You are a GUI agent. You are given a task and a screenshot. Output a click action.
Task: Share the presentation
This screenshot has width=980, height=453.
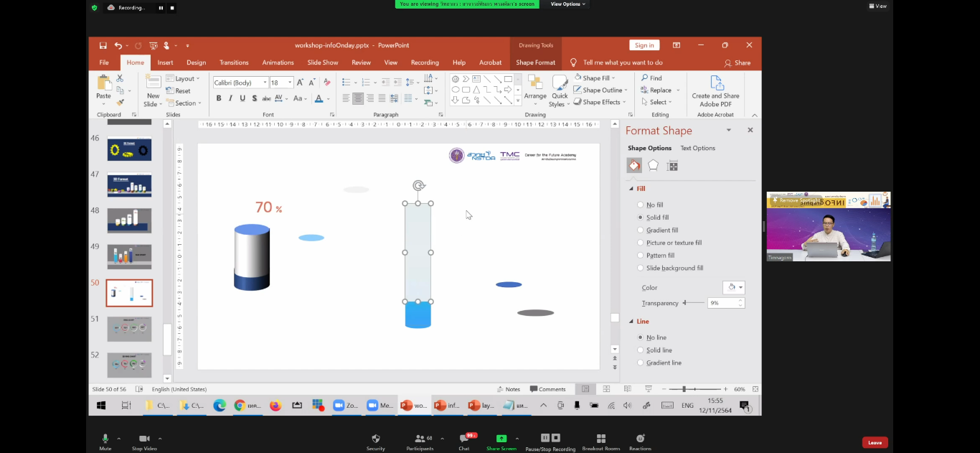(x=738, y=62)
